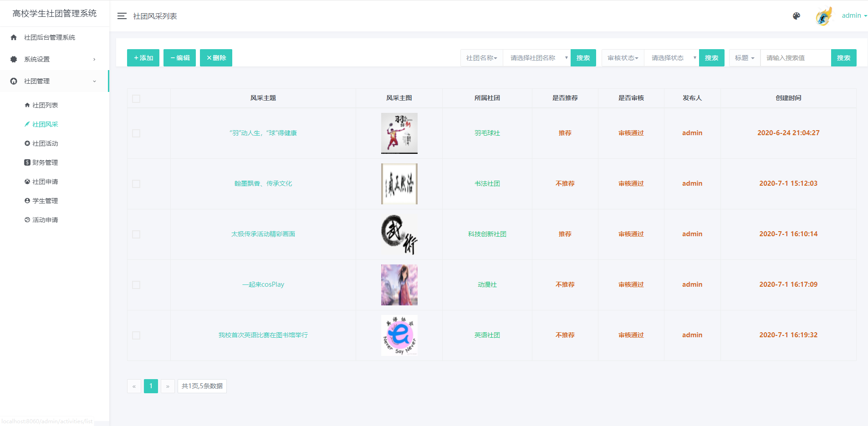Click the 高校学生社团管理系统 site title
This screenshot has height=426, width=868.
coord(55,14)
